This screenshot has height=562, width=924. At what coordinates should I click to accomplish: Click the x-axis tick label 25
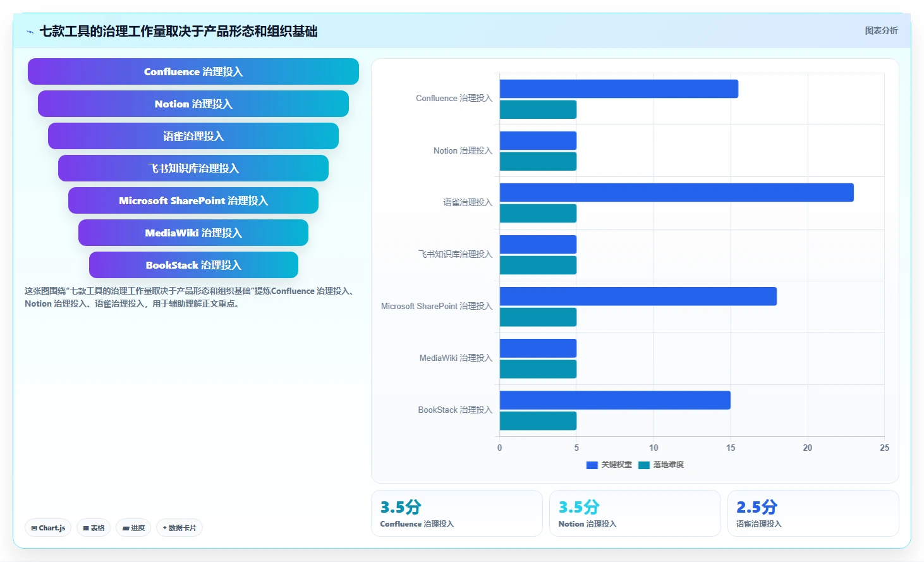coord(884,448)
